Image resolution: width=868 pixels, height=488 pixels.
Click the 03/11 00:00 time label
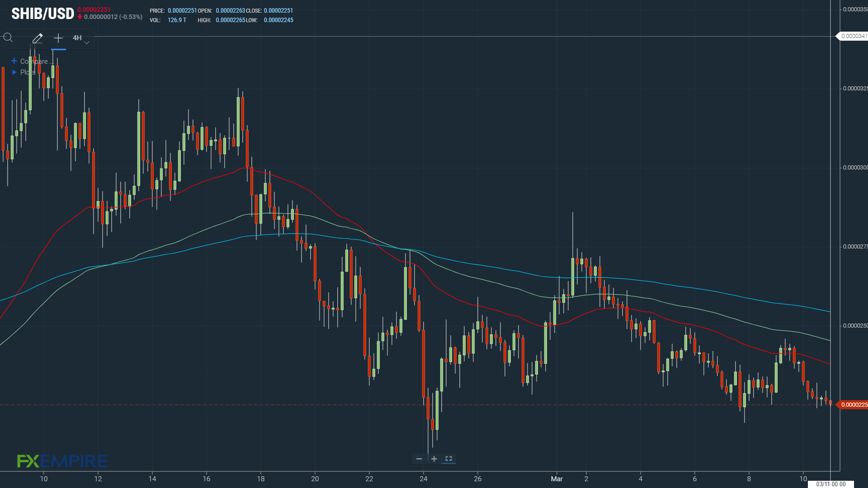[x=830, y=484]
